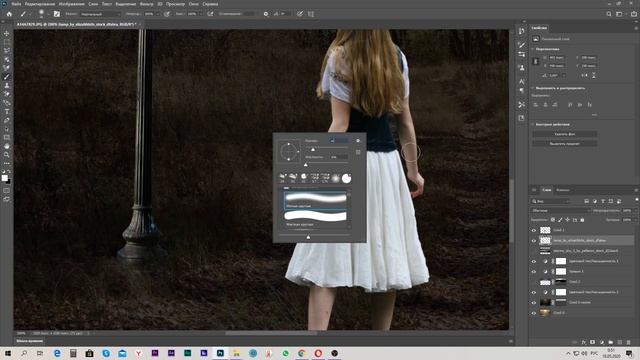Create new adjustment layer icon
The width and height of the screenshot is (640, 360).
pos(601,342)
